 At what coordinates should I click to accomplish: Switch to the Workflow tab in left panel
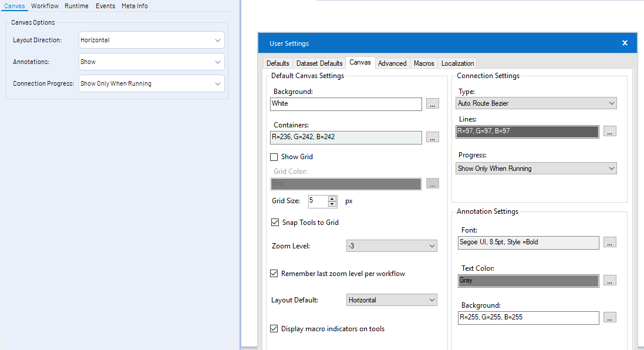click(45, 6)
